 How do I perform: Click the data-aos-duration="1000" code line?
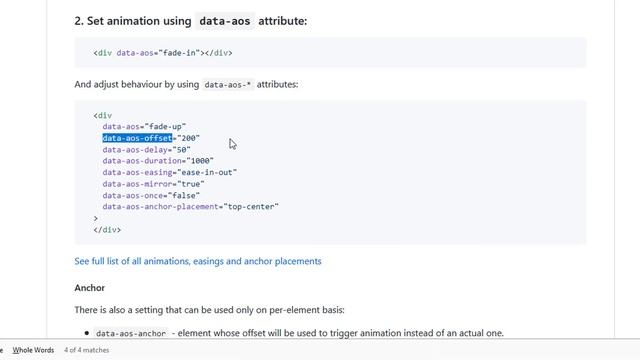point(158,161)
